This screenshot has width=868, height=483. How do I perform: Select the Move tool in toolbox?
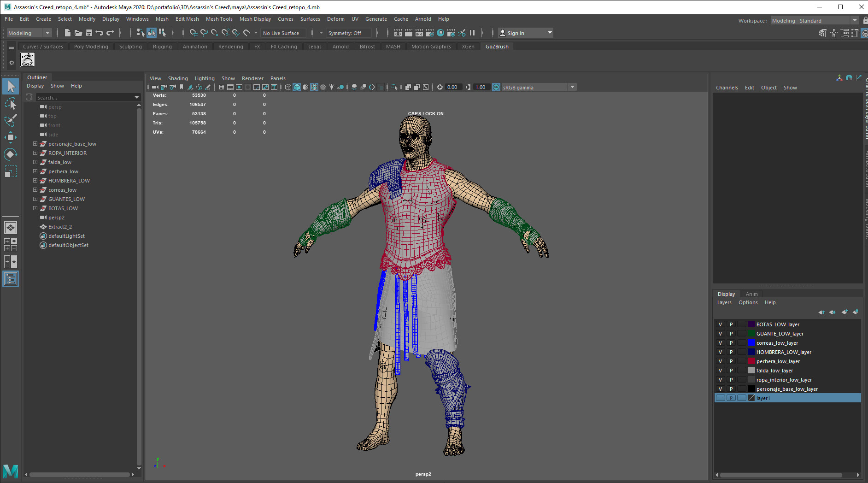(x=10, y=137)
